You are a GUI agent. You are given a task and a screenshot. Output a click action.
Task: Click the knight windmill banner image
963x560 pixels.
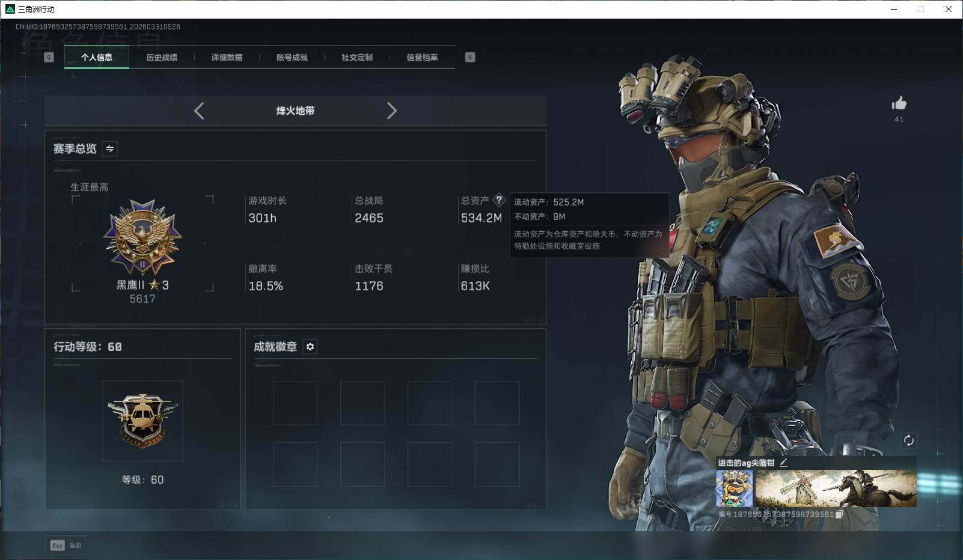point(836,488)
